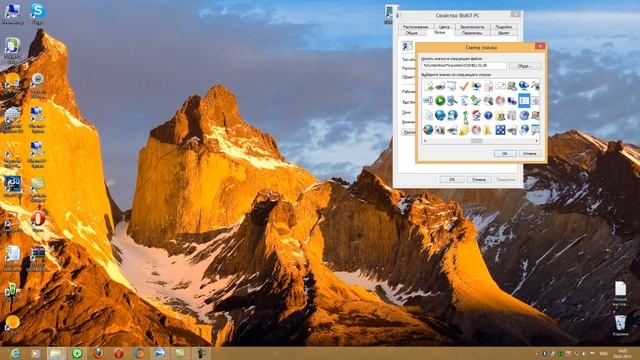Open the Цвета tab
The image size is (640, 360).
[444, 27]
